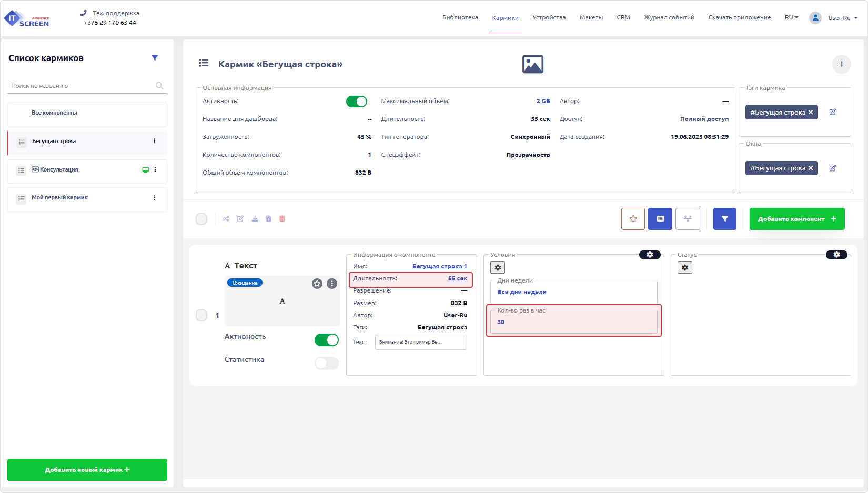This screenshot has height=493, width=868.
Task: Click the download icon in component toolbar
Action: tap(255, 219)
